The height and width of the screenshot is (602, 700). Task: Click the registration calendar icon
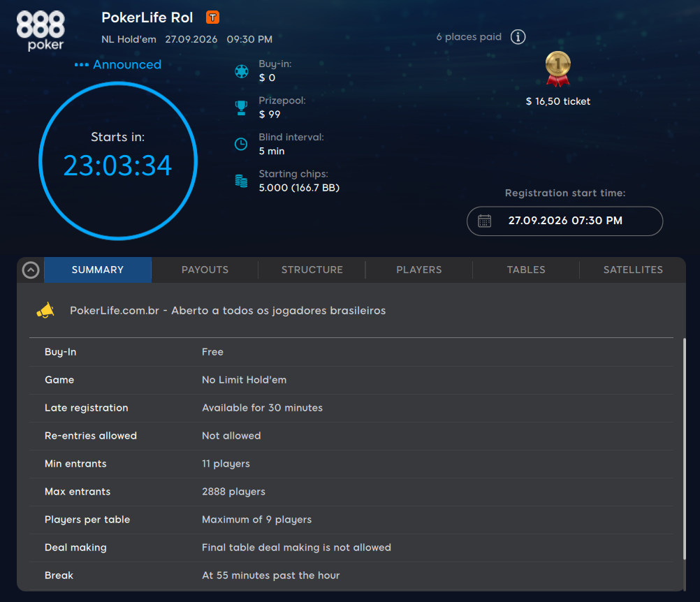[484, 221]
